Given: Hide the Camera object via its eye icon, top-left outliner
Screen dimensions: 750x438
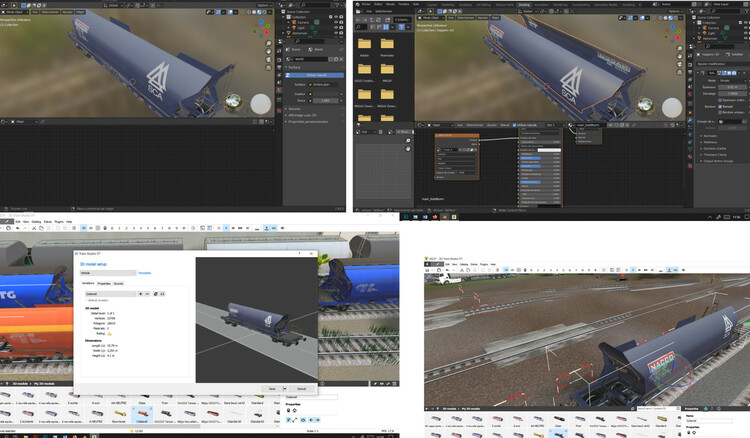Looking at the screenshot, I should [336, 22].
